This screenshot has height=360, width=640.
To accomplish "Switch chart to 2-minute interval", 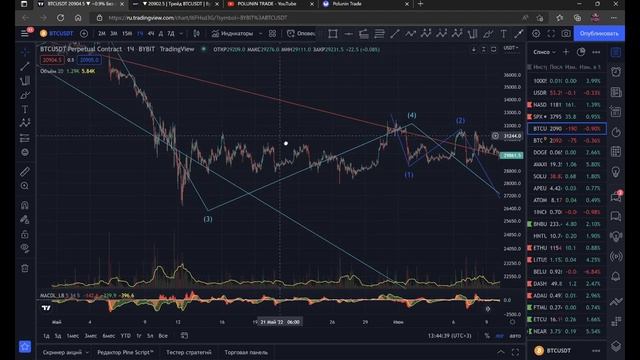I will coord(102,33).
